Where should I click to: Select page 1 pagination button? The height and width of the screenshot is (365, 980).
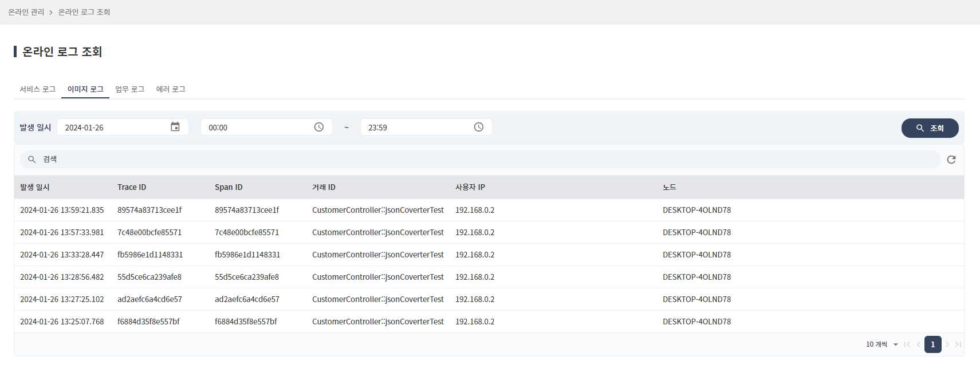coord(933,344)
